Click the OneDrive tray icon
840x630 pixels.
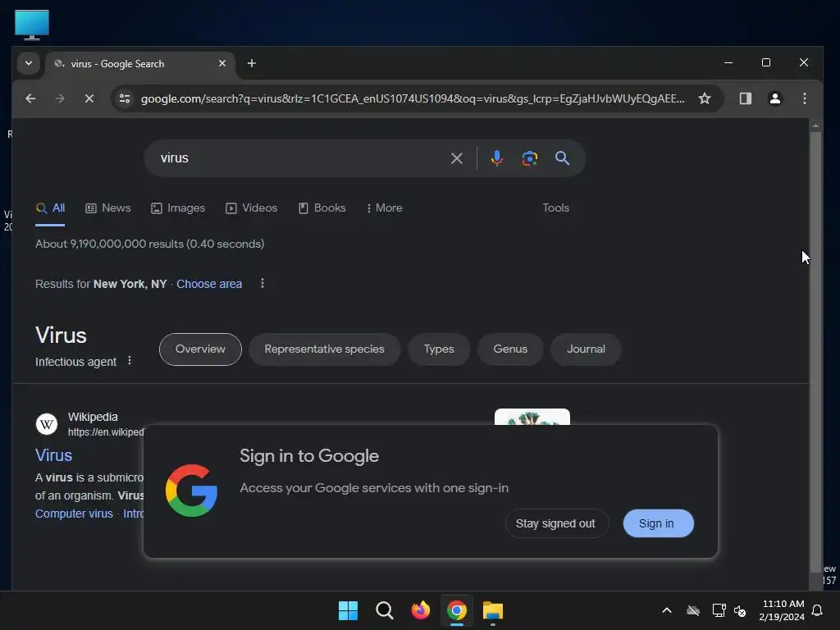[693, 610]
